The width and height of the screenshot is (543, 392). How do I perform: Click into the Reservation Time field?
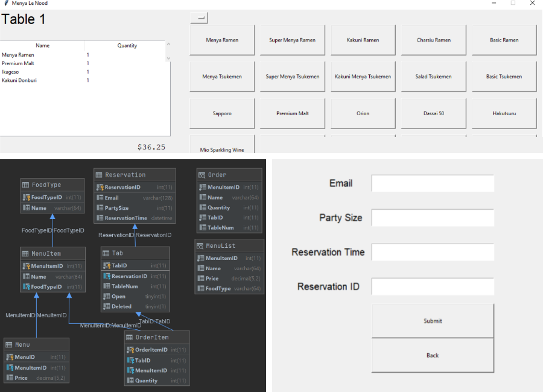(x=433, y=252)
